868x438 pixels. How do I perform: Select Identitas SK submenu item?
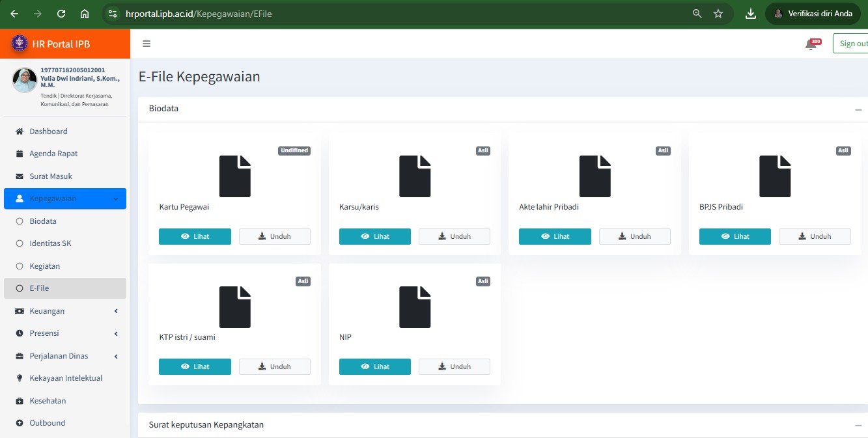[50, 243]
